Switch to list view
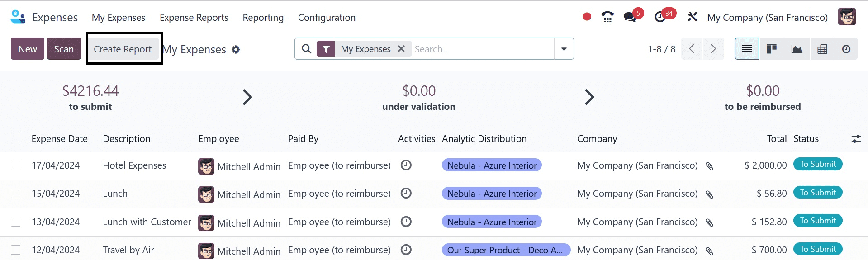This screenshot has width=868, height=260. pyautogui.click(x=747, y=49)
